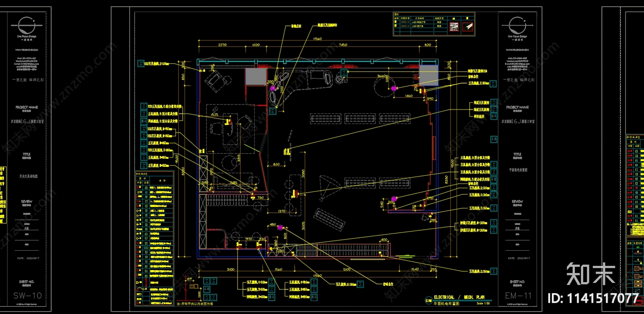Image resolution: width=644 pixels, height=314 pixels.
Task: Select the "1540" dimension value
Action: pyautogui.click(x=415, y=269)
